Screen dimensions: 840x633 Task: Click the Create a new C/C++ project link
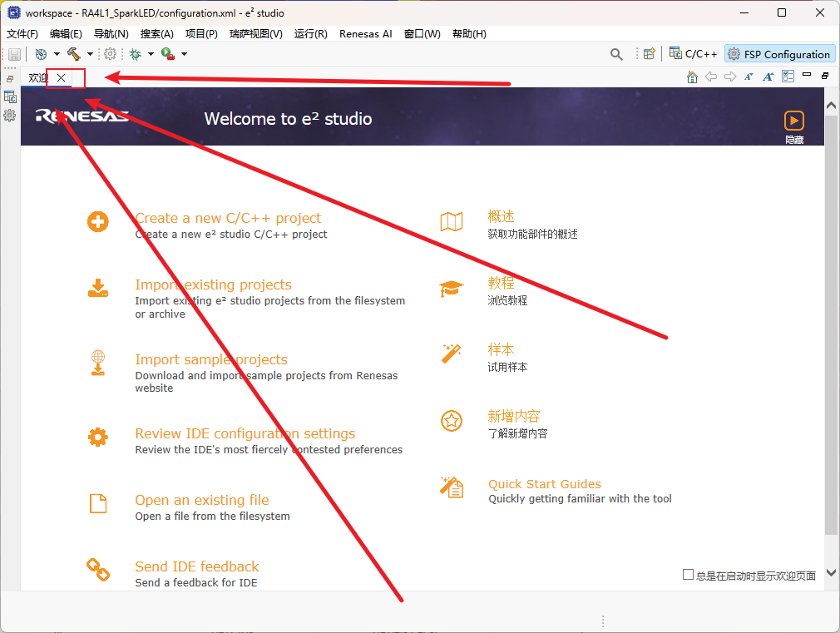[228, 218]
